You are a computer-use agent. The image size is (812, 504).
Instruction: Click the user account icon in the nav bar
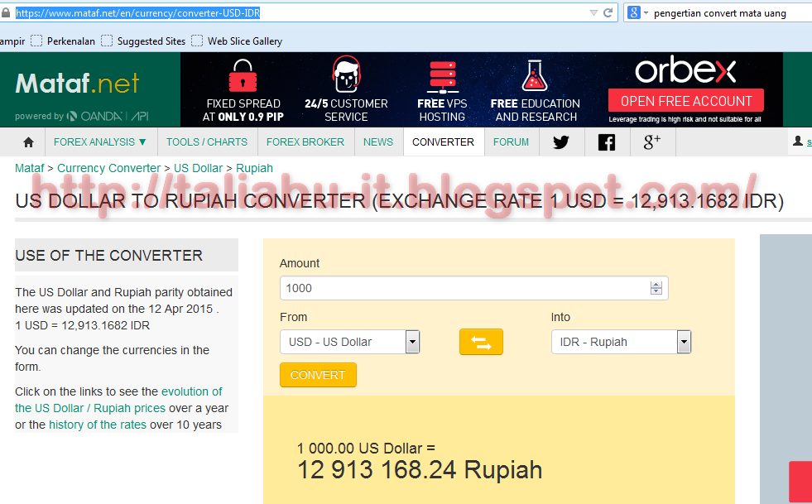click(797, 141)
